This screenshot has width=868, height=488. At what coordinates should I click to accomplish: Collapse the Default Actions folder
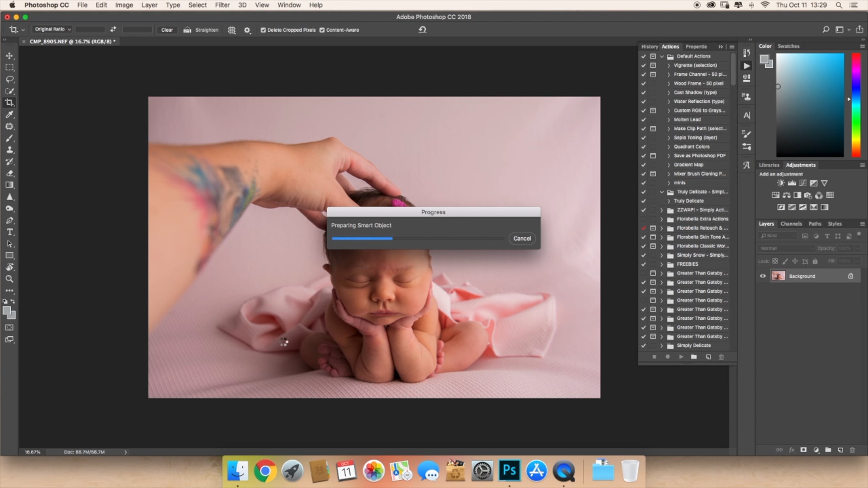[661, 56]
